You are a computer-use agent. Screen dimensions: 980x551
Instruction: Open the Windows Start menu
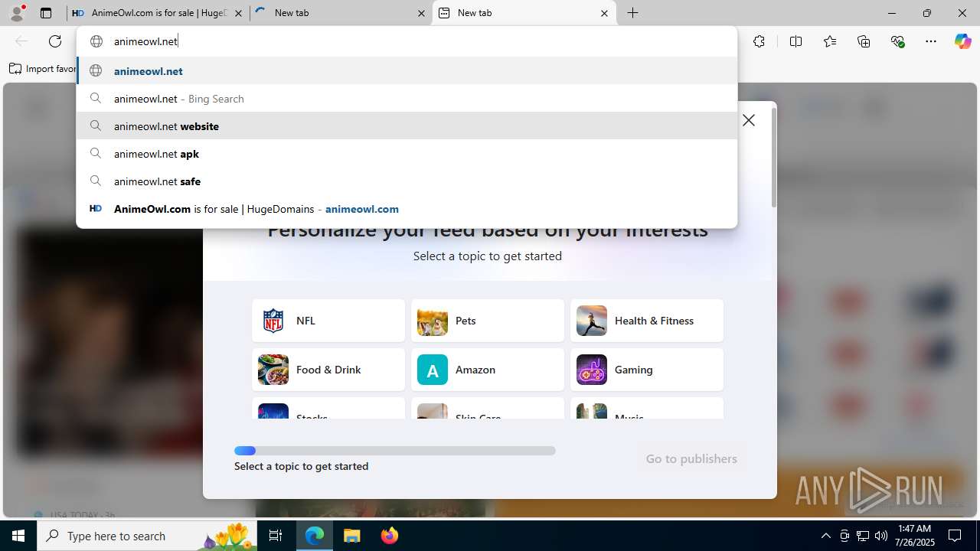[x=18, y=536]
